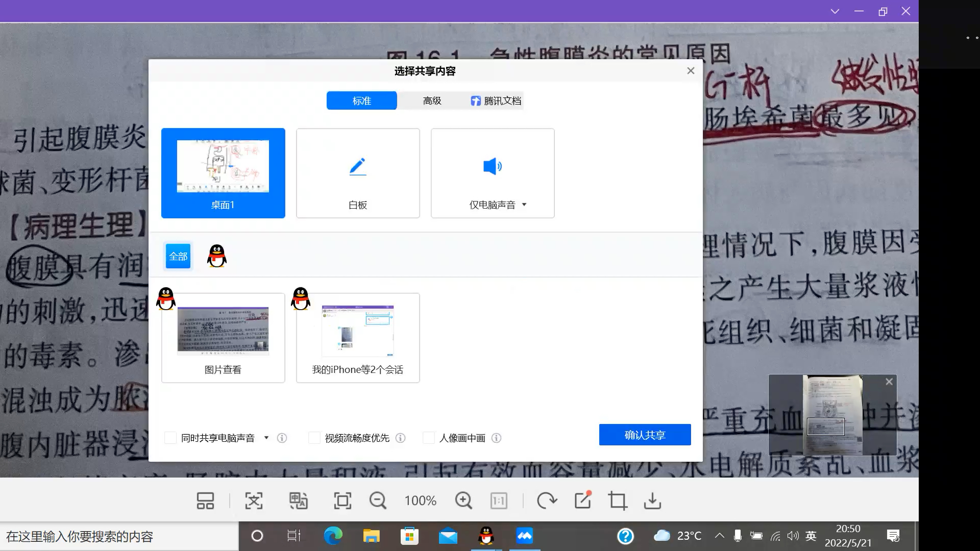This screenshot has width=980, height=551.
Task: Click the 确认共享 button
Action: (645, 435)
